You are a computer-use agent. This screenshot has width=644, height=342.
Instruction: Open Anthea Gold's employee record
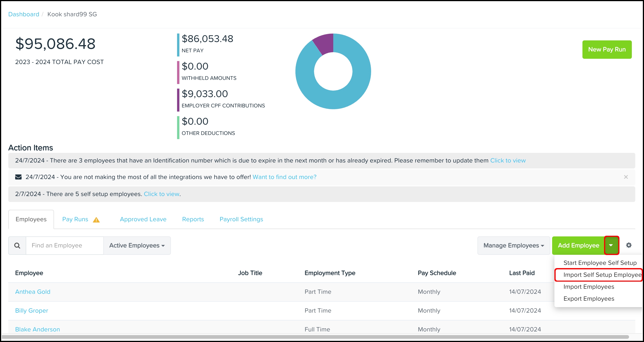tap(33, 292)
